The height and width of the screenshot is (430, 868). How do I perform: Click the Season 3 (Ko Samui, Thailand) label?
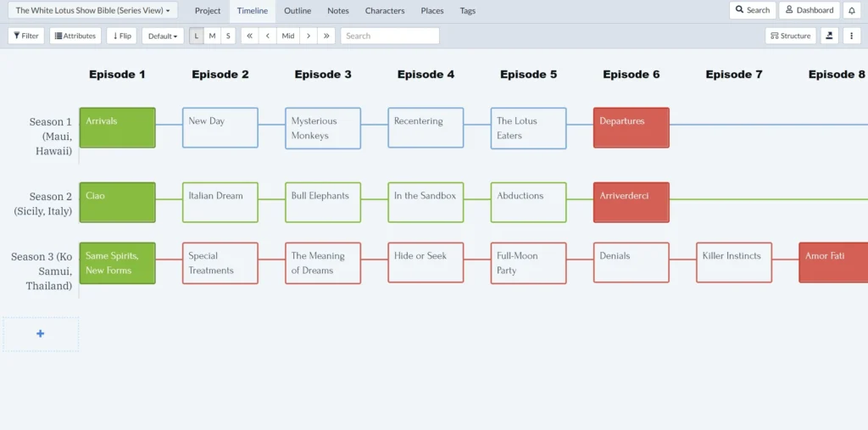click(x=42, y=271)
